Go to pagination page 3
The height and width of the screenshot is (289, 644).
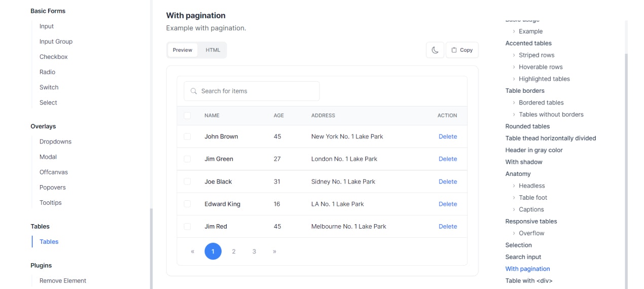(x=254, y=251)
